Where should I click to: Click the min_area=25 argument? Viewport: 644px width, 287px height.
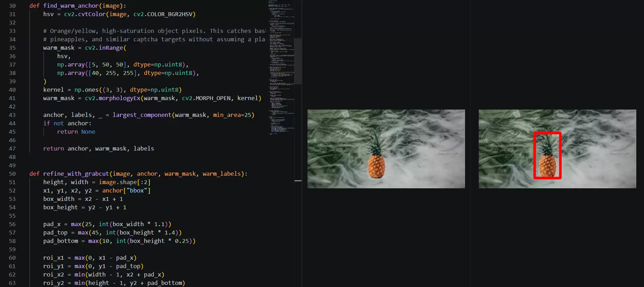(x=232, y=115)
